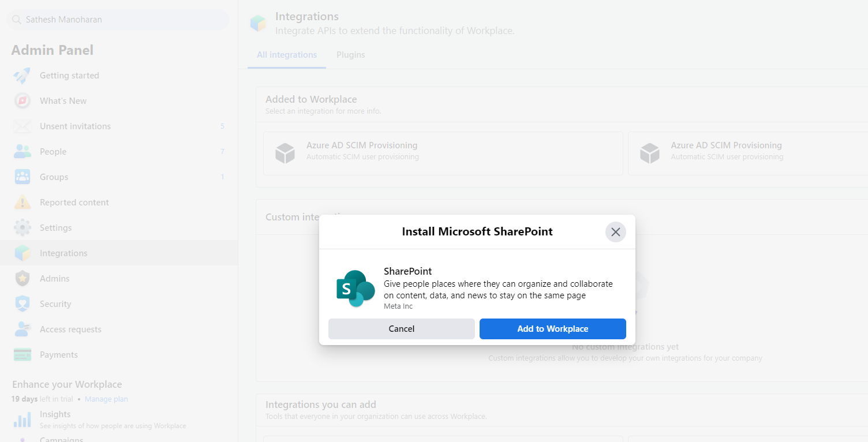Click the search magnifier icon
Image resolution: width=868 pixels, height=442 pixels.
(17, 20)
